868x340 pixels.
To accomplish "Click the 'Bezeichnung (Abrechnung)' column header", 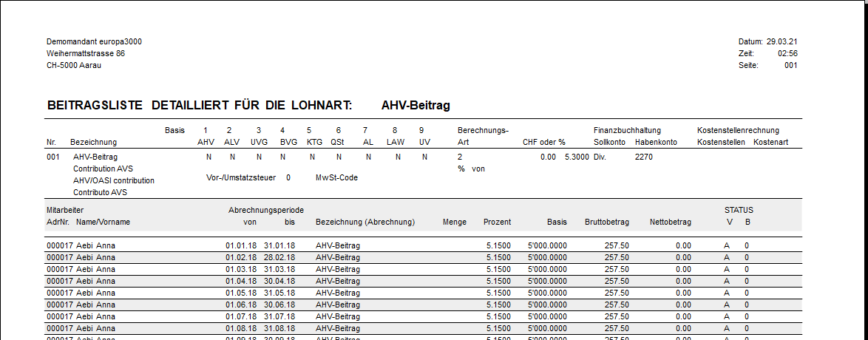I will [365, 222].
